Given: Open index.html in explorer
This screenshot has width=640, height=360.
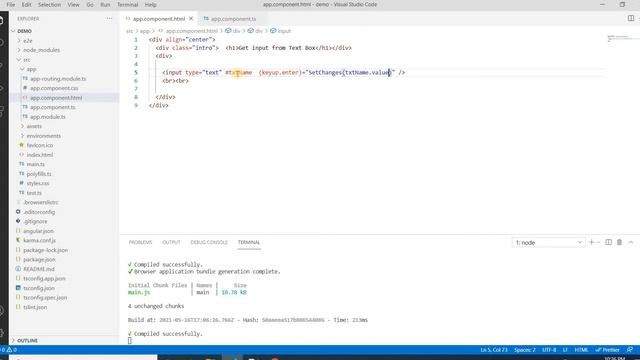Looking at the screenshot, I should point(40,155).
